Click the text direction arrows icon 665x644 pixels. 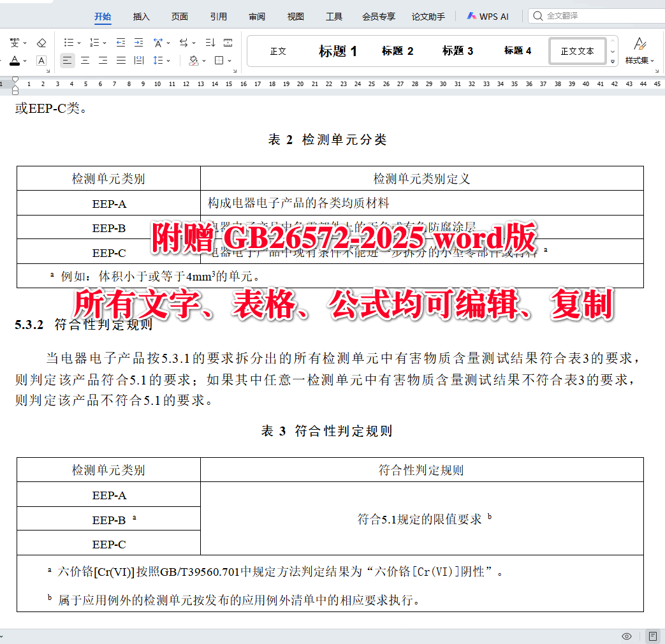pos(184,43)
